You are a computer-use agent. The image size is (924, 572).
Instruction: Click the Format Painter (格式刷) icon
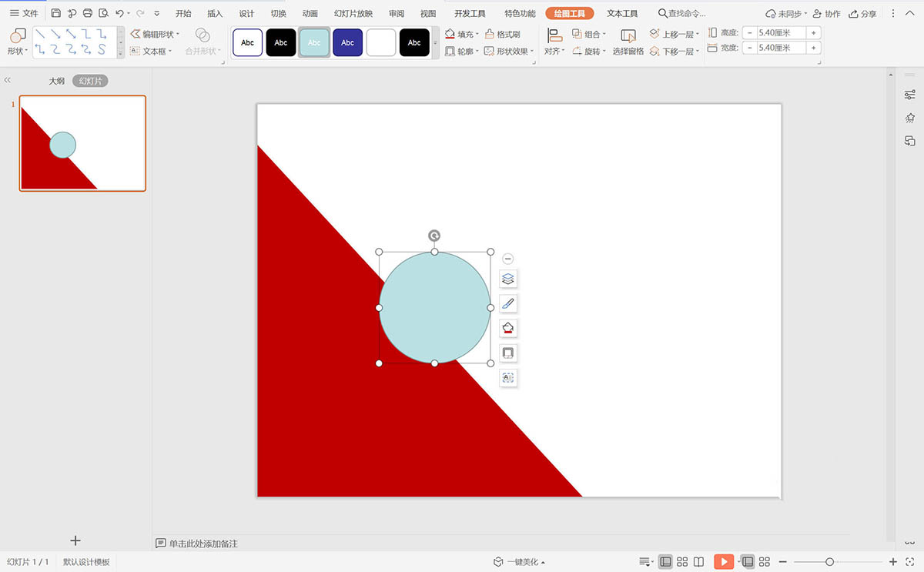[503, 34]
